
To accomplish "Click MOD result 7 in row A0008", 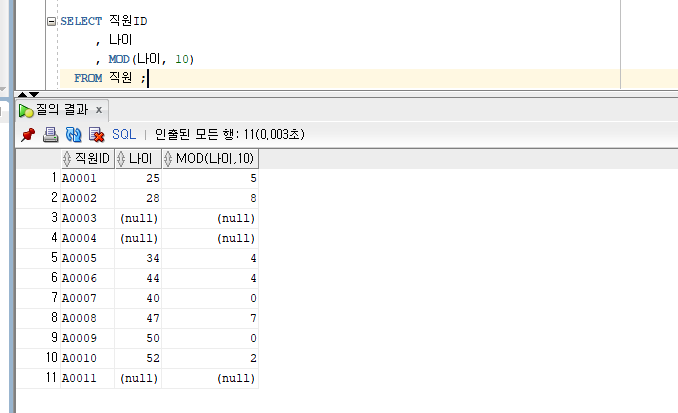I will (x=210, y=318).
